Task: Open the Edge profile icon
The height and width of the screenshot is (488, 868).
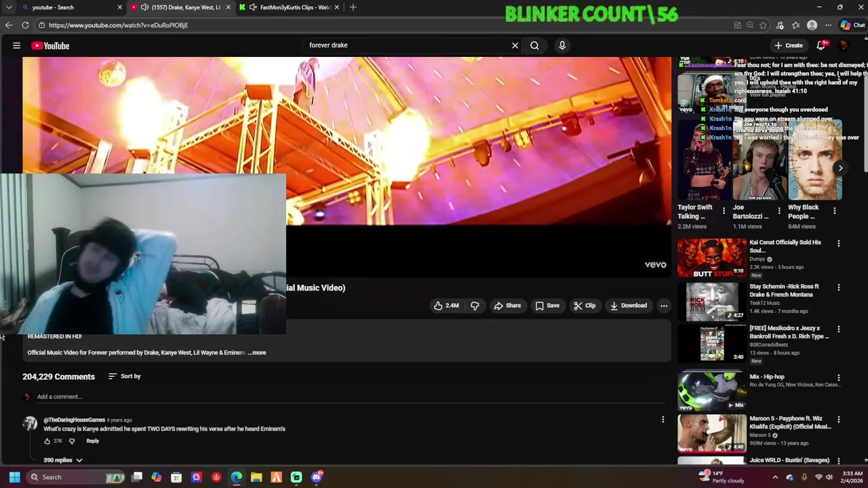Action: point(812,25)
